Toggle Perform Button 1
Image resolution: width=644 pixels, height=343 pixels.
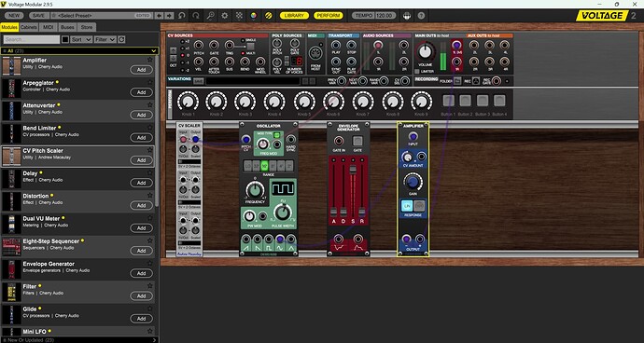click(x=449, y=101)
